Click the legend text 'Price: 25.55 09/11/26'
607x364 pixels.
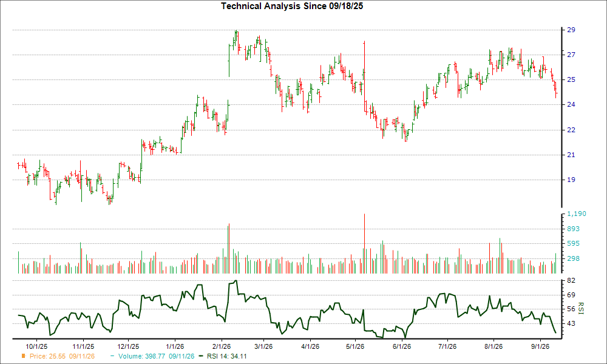tap(62, 356)
